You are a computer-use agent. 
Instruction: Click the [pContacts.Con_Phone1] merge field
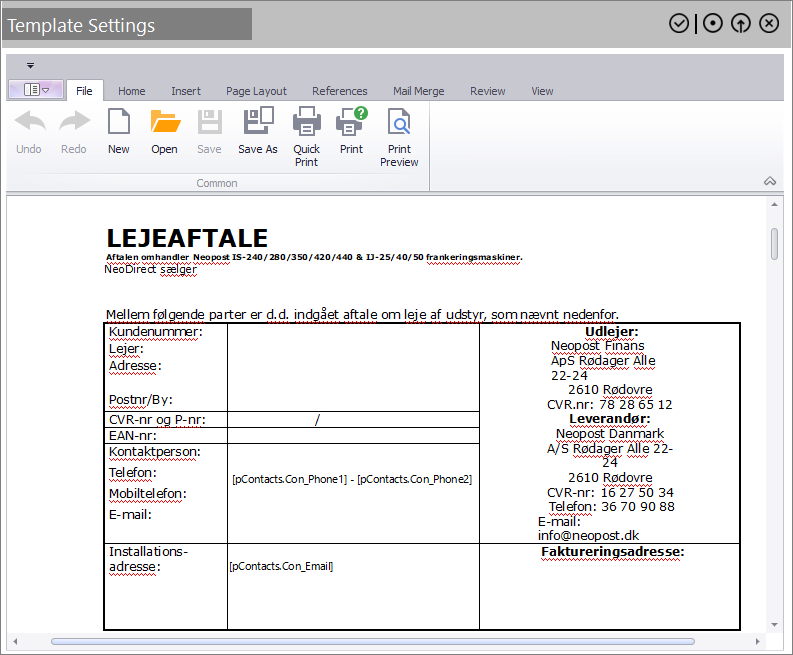tap(290, 479)
